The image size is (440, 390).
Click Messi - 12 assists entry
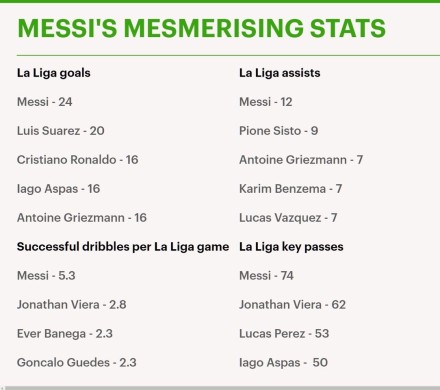(266, 102)
